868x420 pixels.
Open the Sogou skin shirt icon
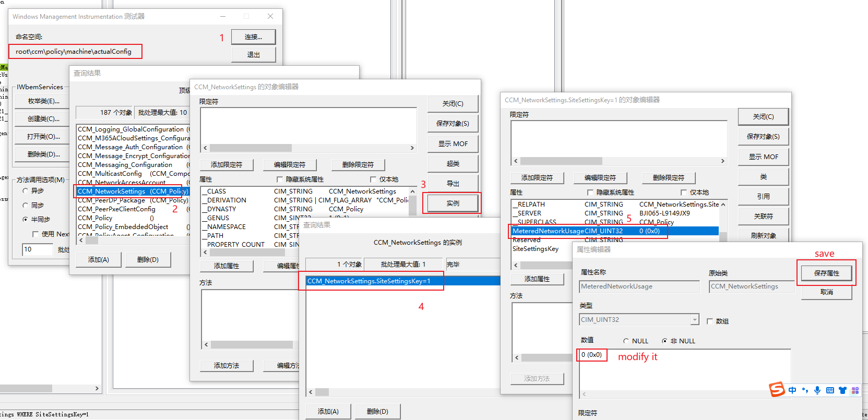pyautogui.click(x=842, y=390)
